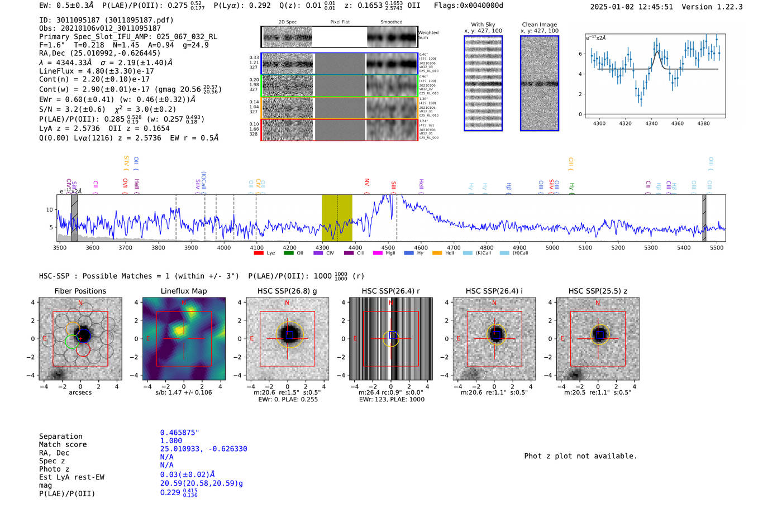Screen dimensions: 782x532
Task: Select the HSC SSP z-band cutout
Action: [598, 339]
